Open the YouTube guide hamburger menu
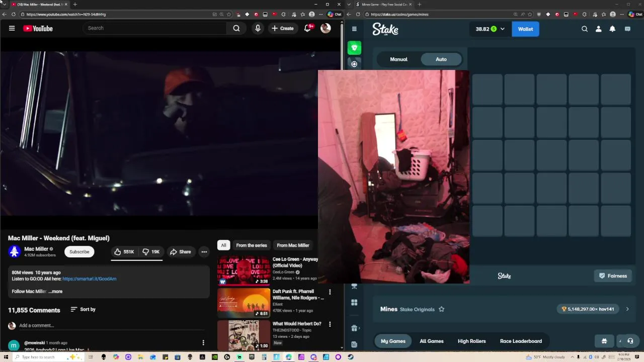The image size is (644, 362). click(x=12, y=28)
